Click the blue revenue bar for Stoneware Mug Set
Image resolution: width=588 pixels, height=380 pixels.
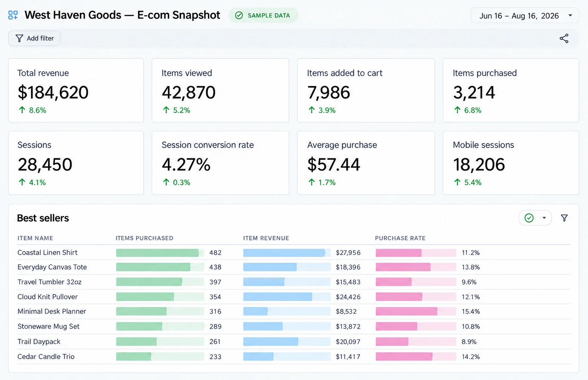pyautogui.click(x=263, y=326)
